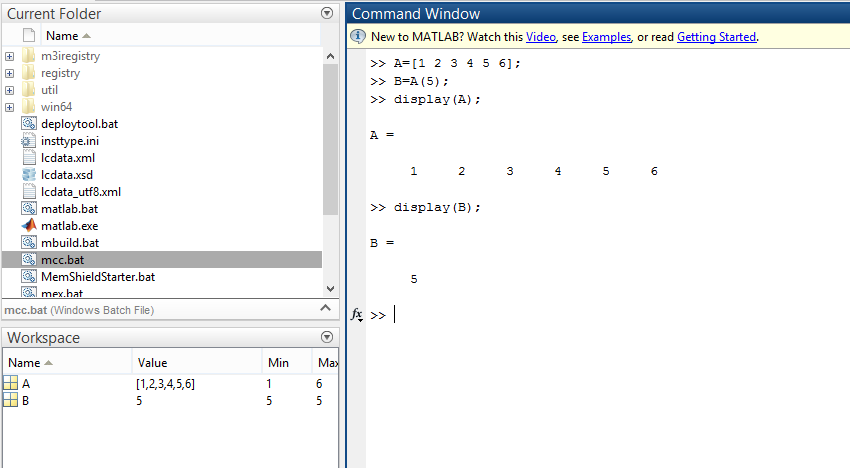The image size is (850, 468).
Task: Open Workspace panel actions menu
Action: coord(327,337)
